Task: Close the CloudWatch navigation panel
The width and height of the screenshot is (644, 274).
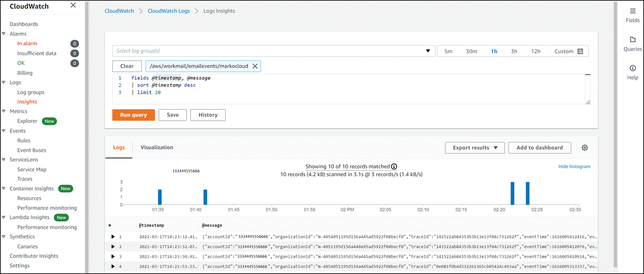Action: pos(73,5)
